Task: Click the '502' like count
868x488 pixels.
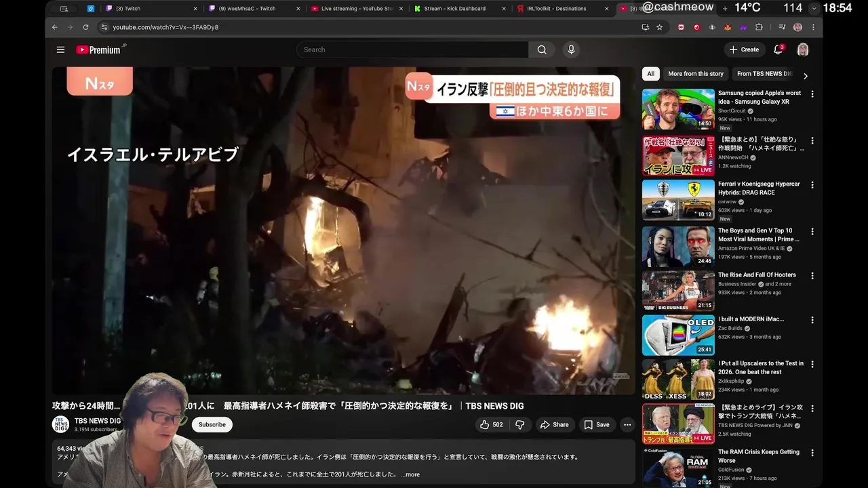Action: tap(498, 425)
